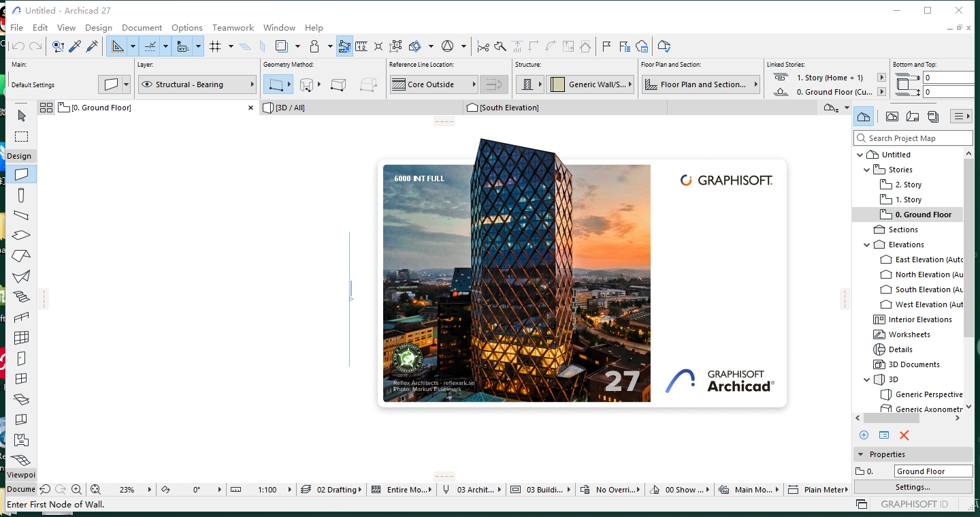
Task: Open the 02 Drafting layer combination dropdown
Action: pos(331,489)
